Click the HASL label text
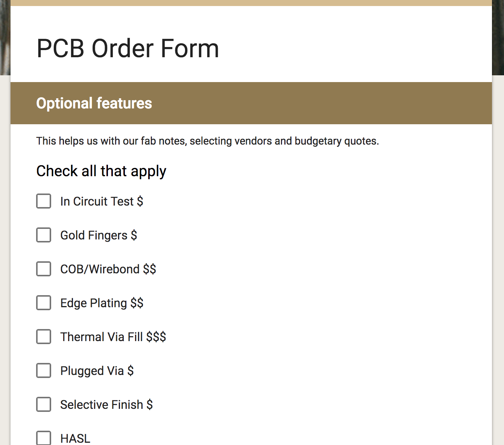 pos(75,439)
